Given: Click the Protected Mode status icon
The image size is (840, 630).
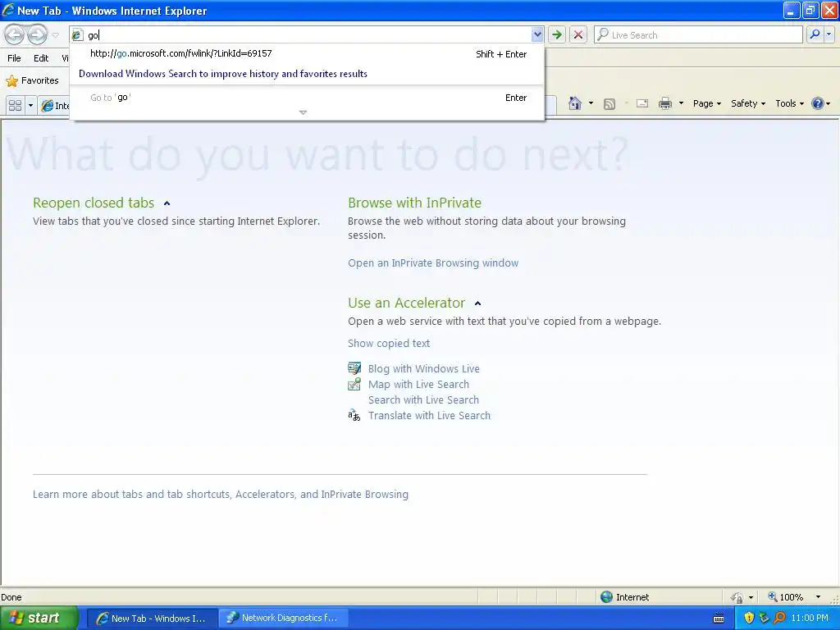Looking at the screenshot, I should (737, 597).
